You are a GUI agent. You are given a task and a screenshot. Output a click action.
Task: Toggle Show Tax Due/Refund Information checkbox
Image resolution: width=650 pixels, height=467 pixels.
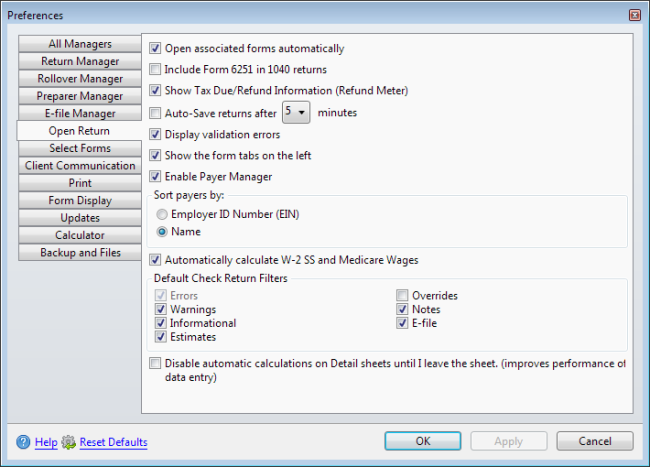pos(155,90)
